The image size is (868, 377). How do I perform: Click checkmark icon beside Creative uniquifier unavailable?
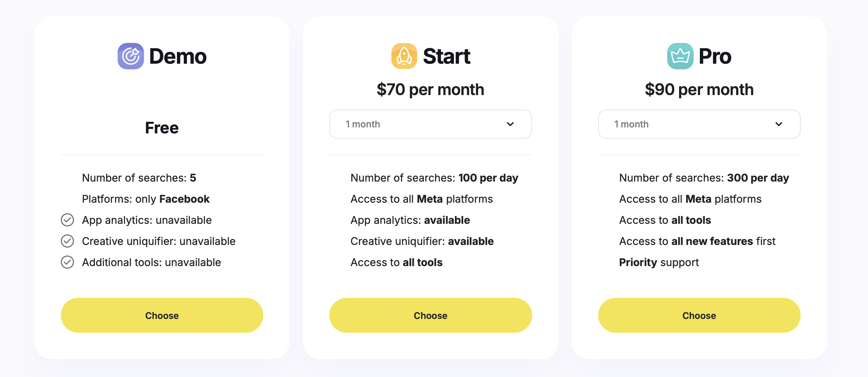[67, 241]
